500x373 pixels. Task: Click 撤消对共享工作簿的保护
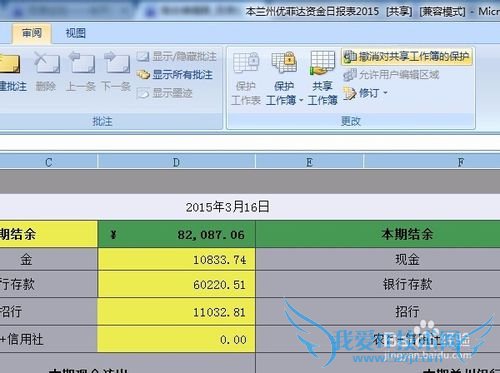click(x=406, y=56)
